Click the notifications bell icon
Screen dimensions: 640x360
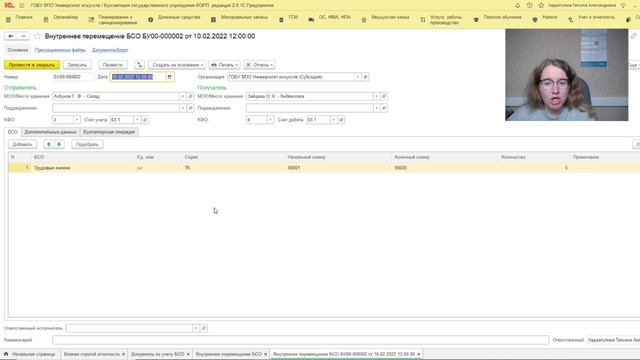click(x=518, y=5)
